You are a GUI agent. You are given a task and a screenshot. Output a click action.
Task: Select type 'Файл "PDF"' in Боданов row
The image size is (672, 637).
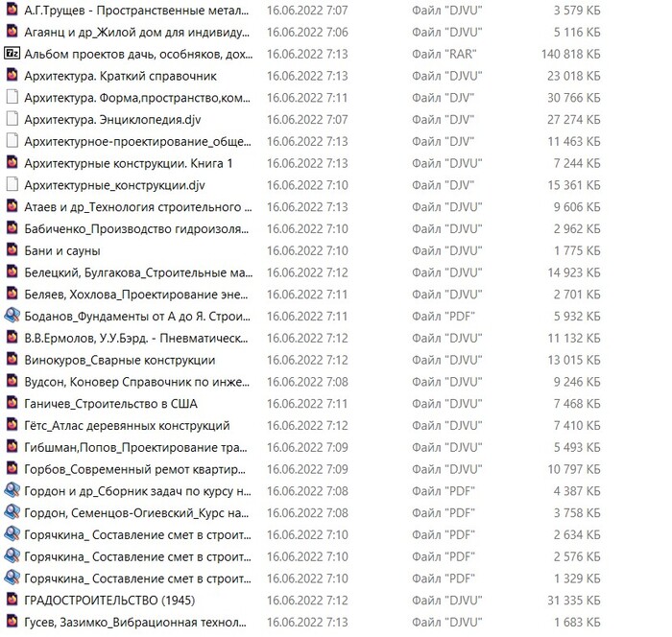pos(444,317)
